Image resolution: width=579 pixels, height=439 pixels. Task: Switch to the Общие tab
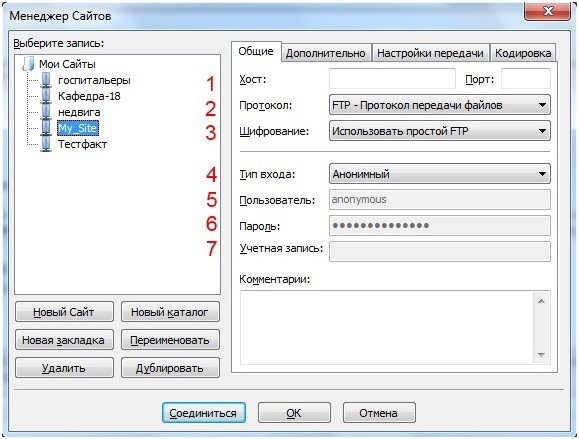point(256,51)
